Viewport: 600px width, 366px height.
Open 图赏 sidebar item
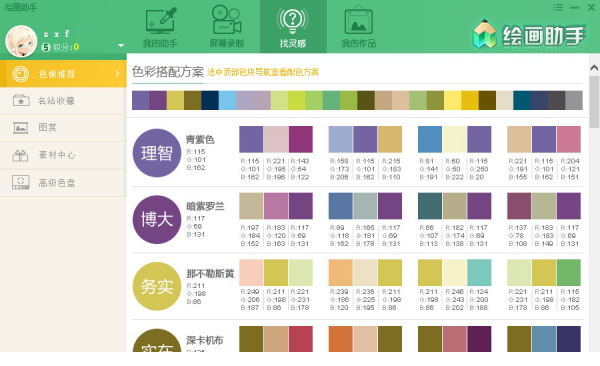point(63,127)
